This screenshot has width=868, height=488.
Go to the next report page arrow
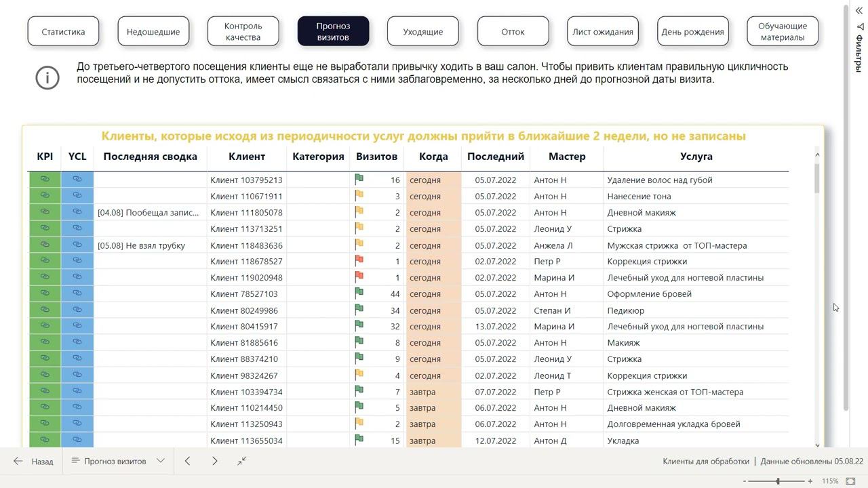(x=214, y=461)
